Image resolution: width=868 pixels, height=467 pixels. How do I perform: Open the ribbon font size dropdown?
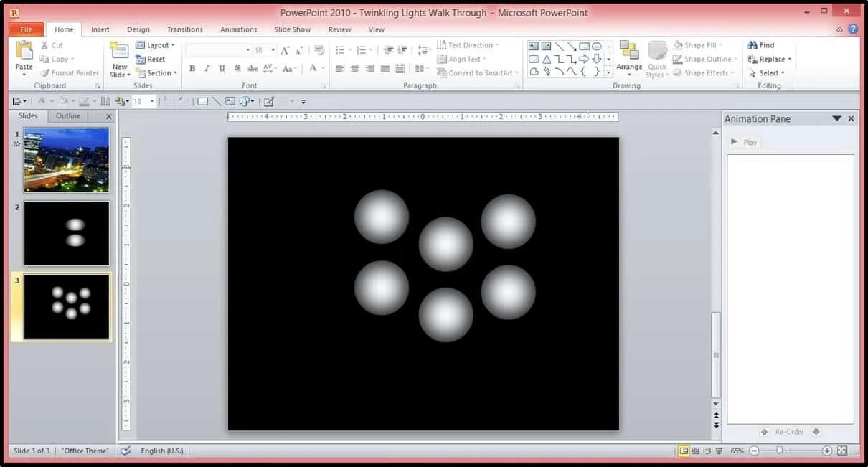click(273, 50)
